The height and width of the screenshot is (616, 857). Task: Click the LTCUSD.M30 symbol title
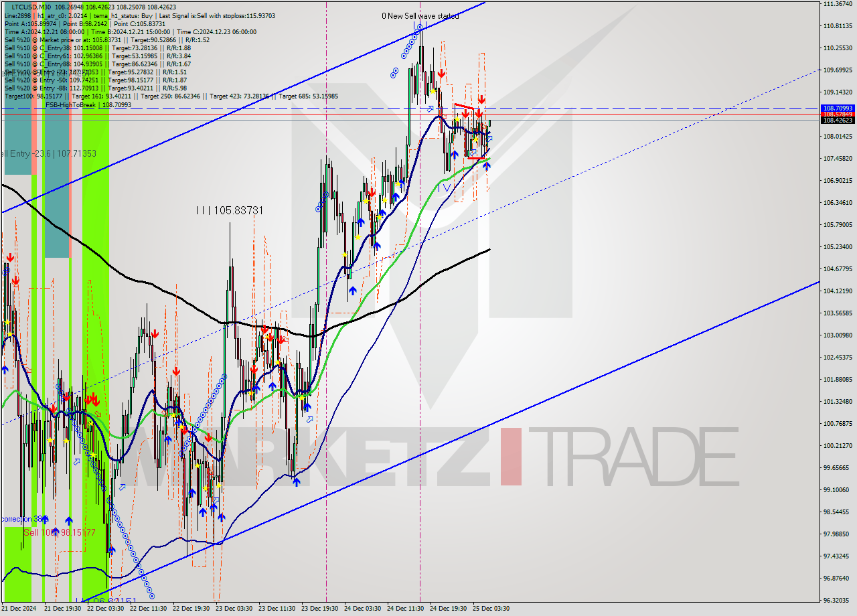[x=33, y=7]
